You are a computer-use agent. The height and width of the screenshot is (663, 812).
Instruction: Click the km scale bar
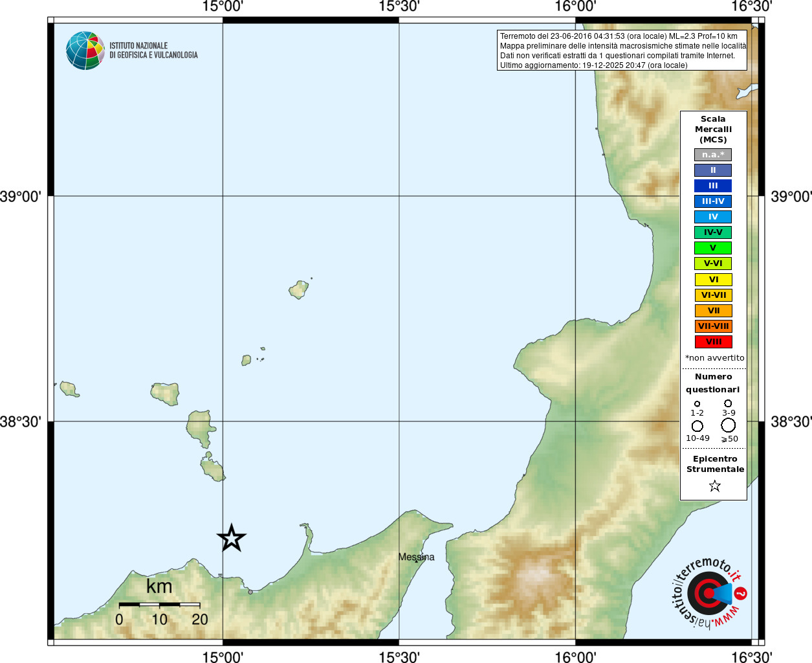pos(159,604)
